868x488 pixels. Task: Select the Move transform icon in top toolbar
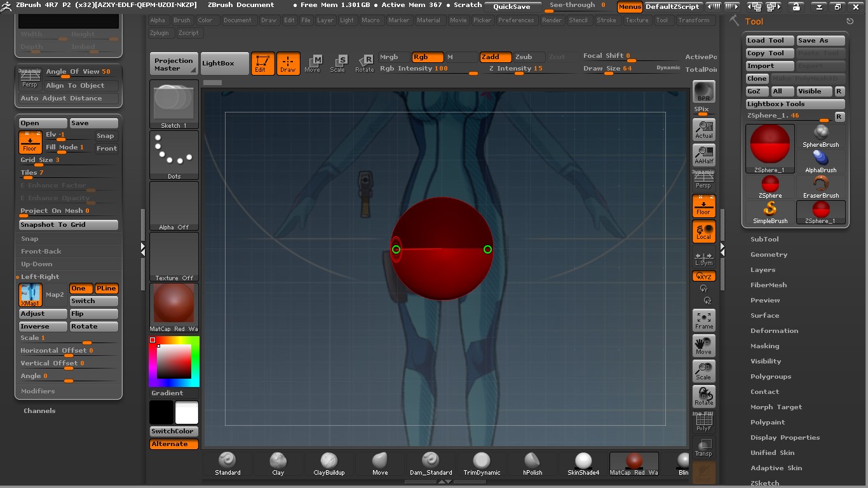313,63
